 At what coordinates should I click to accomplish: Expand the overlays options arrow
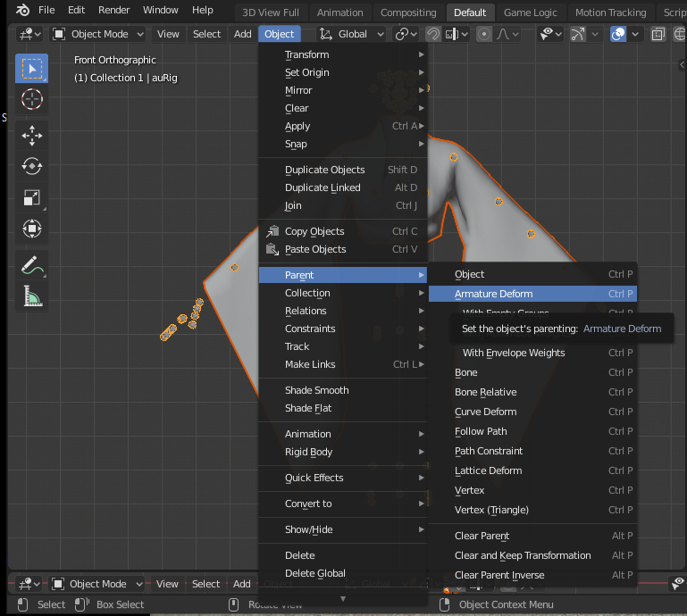[635, 34]
